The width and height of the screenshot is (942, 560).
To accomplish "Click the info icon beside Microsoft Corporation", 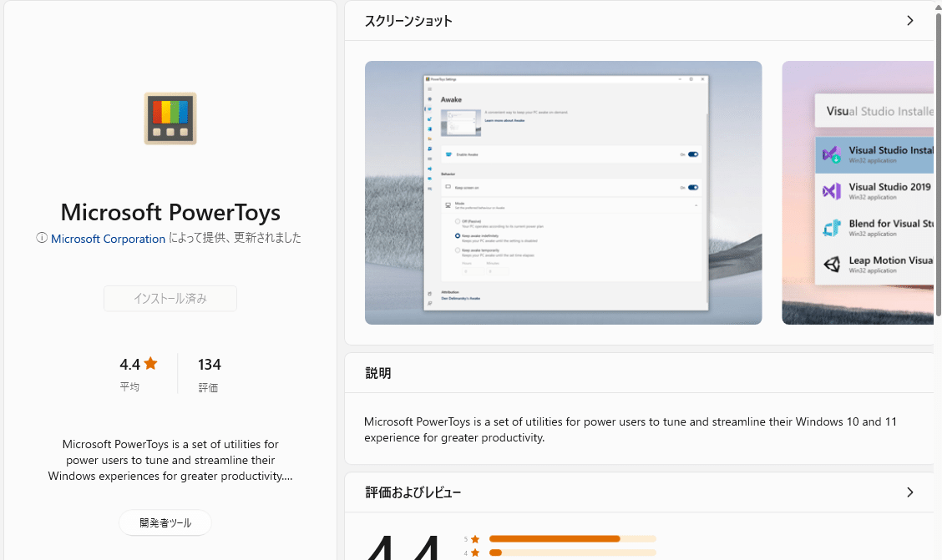I will tap(42, 238).
